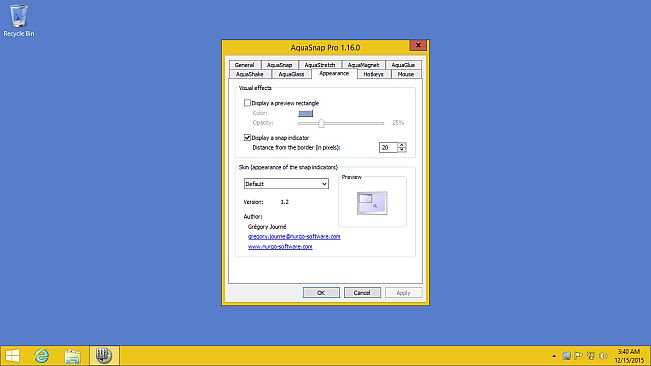Viewport: 651px width, 366px height.
Task: Switch to the General tab
Action: (244, 65)
